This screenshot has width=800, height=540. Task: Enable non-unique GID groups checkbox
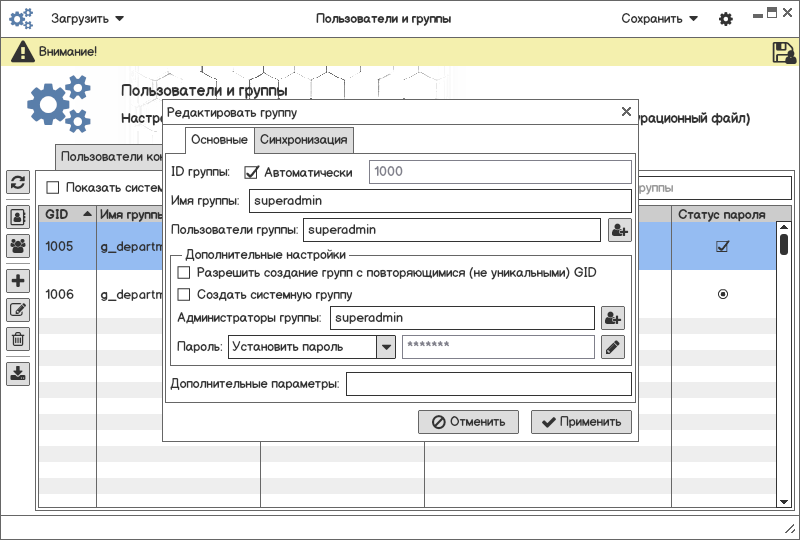[184, 273]
